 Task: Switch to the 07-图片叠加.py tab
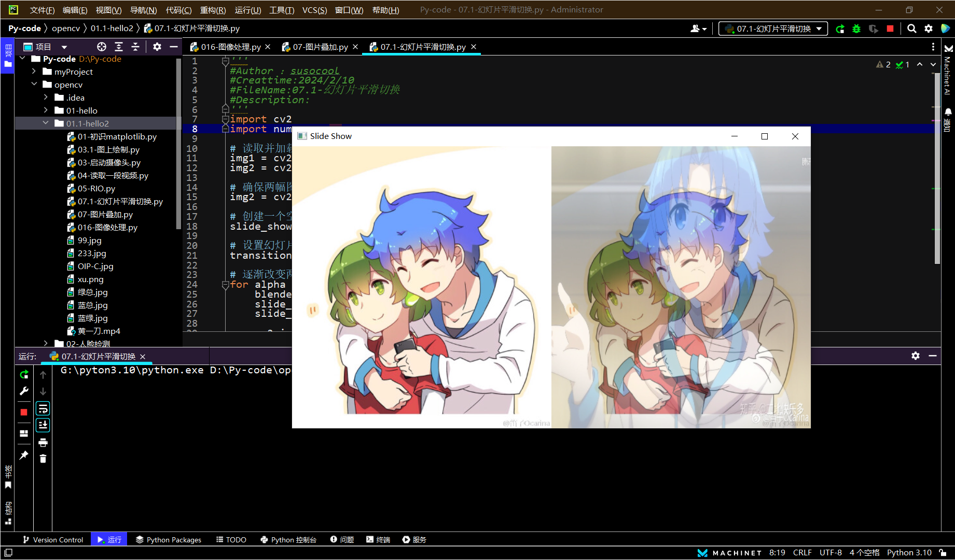pos(320,47)
